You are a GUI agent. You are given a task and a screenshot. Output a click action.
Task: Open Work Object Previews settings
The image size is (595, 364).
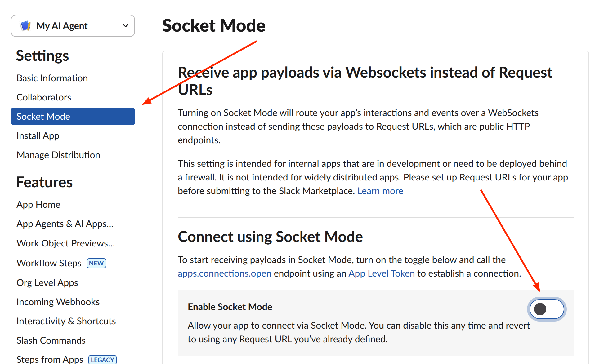[x=65, y=243]
